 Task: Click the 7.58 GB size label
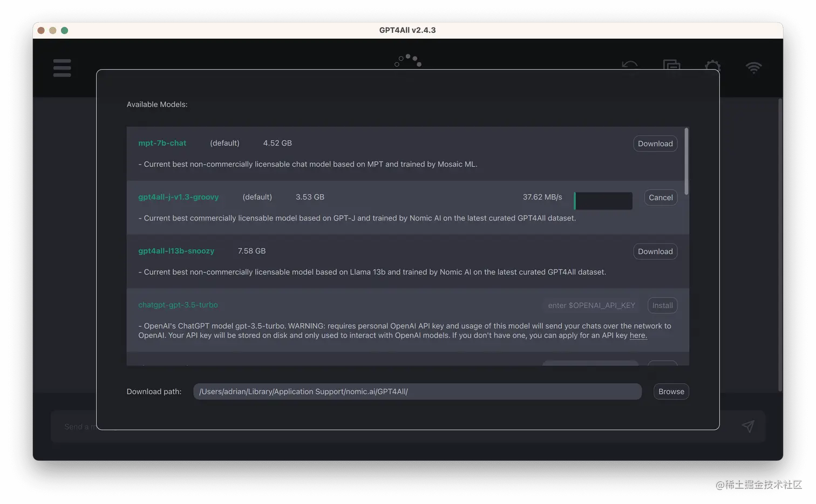[251, 251]
